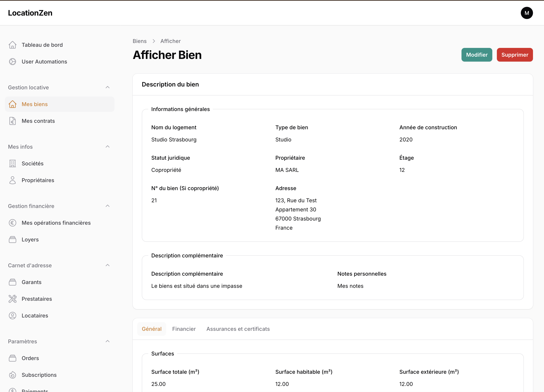Click the breadcrumb chevron separator
Viewport: 544px width, 392px height.
[154, 41]
